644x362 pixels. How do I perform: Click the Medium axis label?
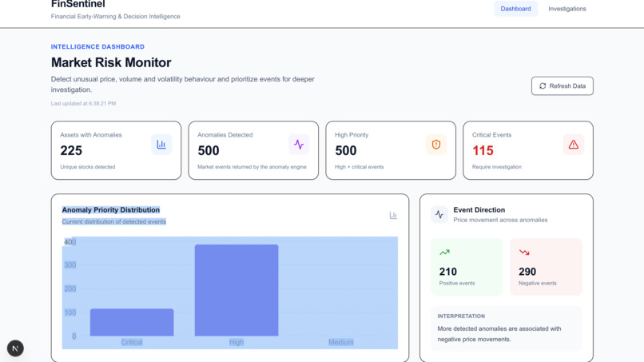click(341, 342)
